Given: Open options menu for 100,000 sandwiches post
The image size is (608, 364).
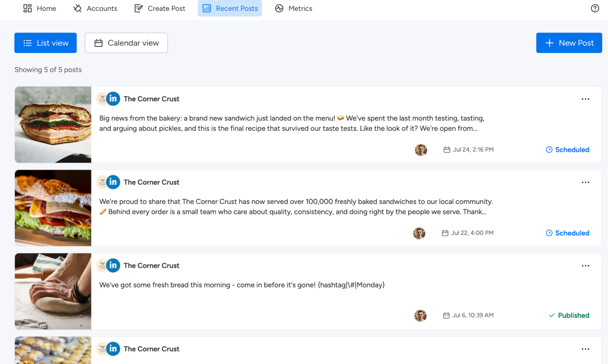Looking at the screenshot, I should tap(586, 182).
